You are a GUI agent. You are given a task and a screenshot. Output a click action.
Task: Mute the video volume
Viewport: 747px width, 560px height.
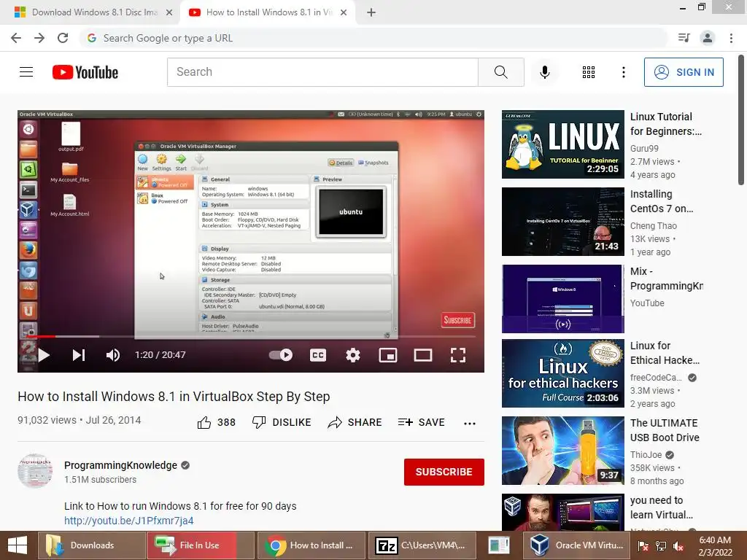pos(113,355)
